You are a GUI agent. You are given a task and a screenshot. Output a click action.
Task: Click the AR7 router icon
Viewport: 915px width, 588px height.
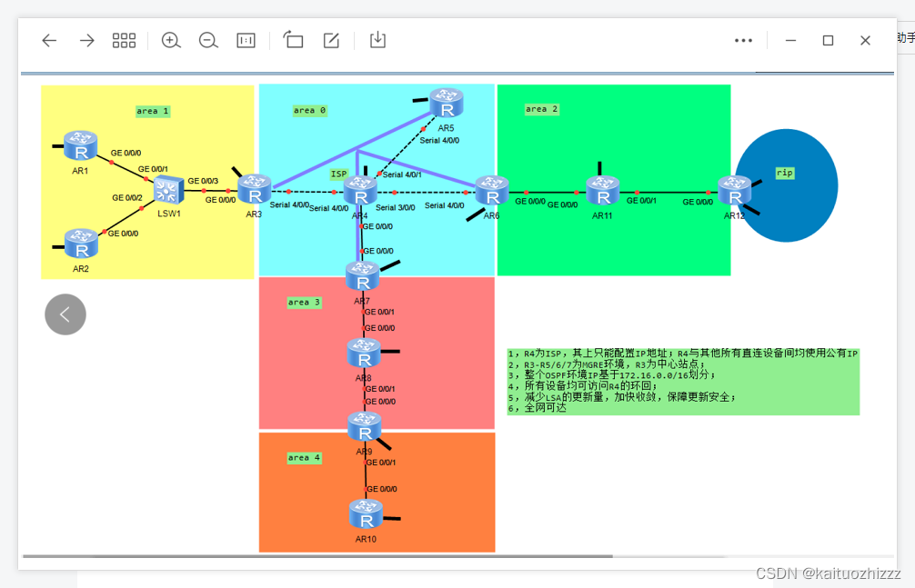[362, 276]
